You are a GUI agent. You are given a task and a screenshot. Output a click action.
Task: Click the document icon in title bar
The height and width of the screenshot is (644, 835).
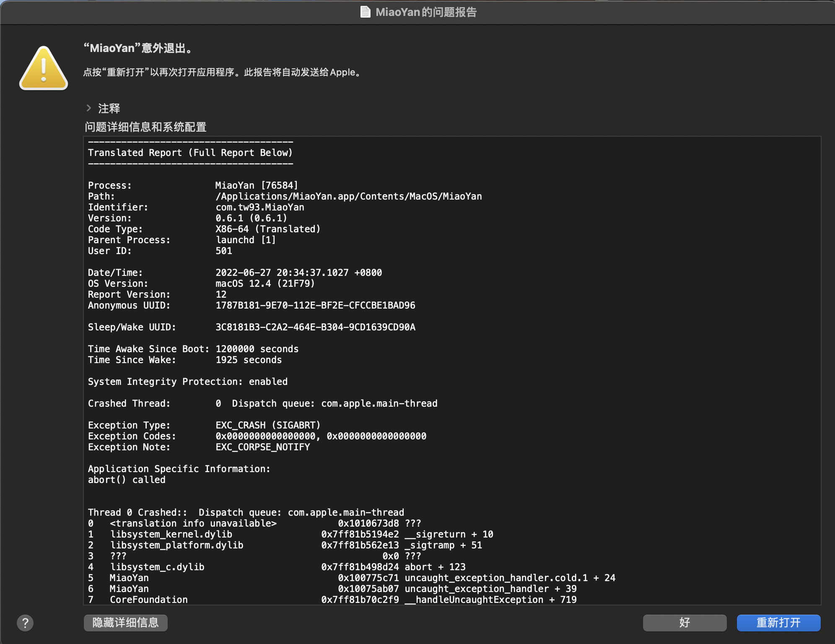(366, 12)
